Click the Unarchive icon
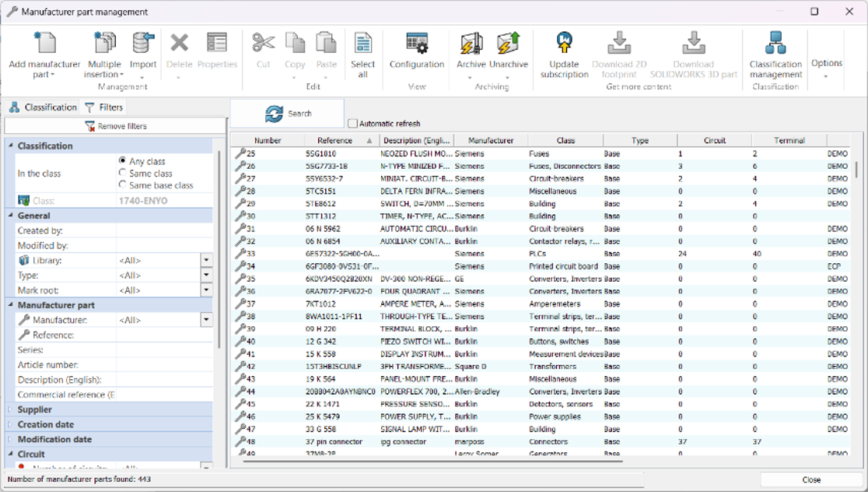This screenshot has height=492, width=868. point(508,44)
